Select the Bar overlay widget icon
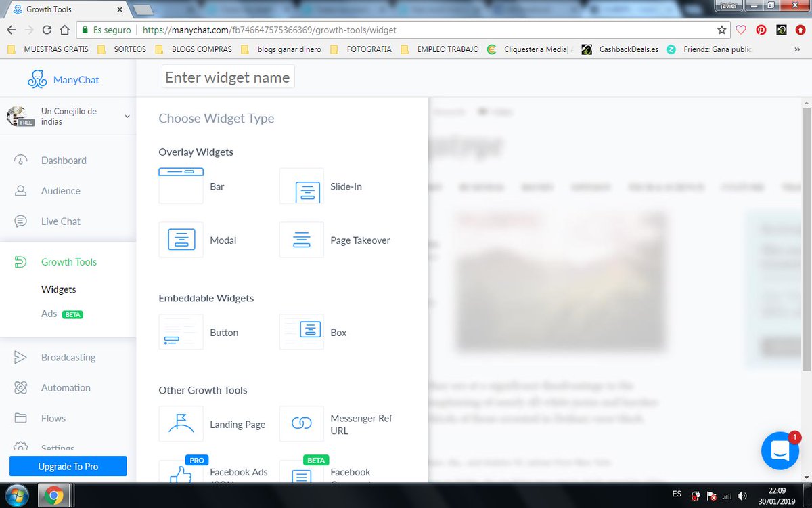Viewport: 812px width, 508px height. coord(181,186)
